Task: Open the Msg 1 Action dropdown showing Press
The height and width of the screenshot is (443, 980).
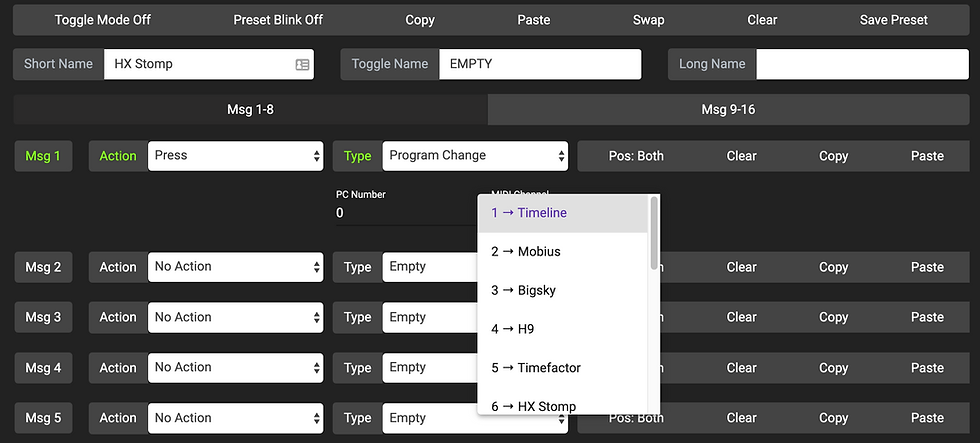Action: tap(236, 156)
